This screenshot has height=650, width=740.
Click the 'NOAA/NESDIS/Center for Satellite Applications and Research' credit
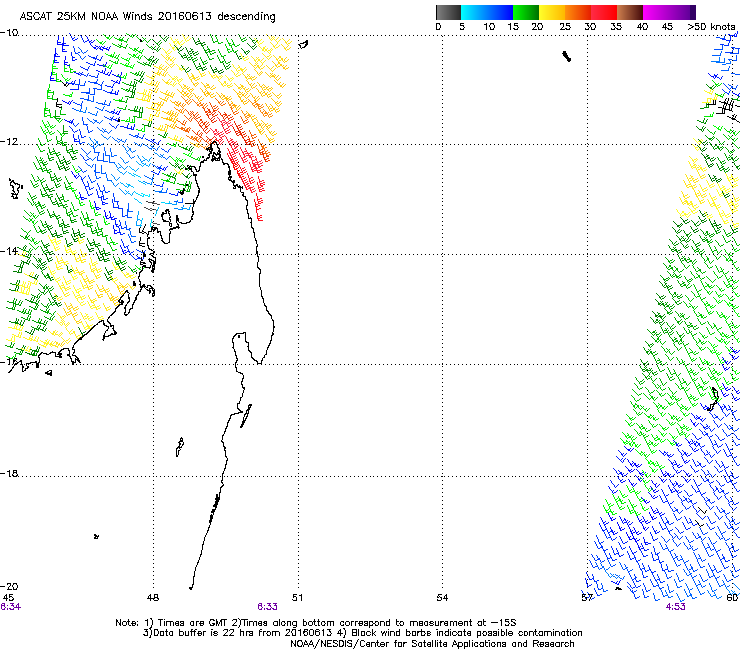click(432, 644)
